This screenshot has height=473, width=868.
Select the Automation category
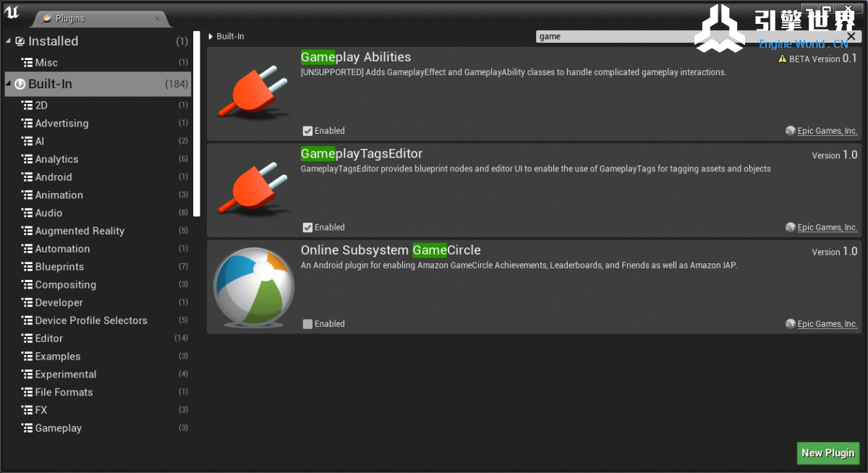98,249
